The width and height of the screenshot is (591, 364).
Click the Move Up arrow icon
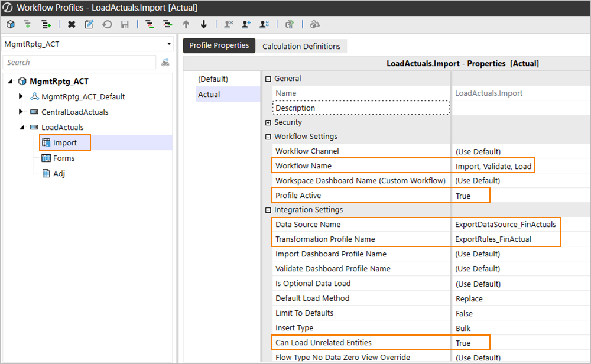(186, 24)
